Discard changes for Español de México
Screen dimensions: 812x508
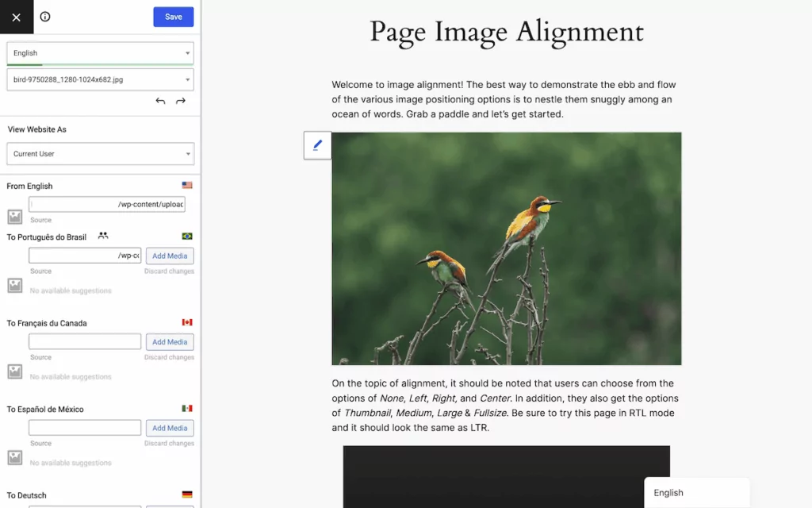(x=169, y=443)
